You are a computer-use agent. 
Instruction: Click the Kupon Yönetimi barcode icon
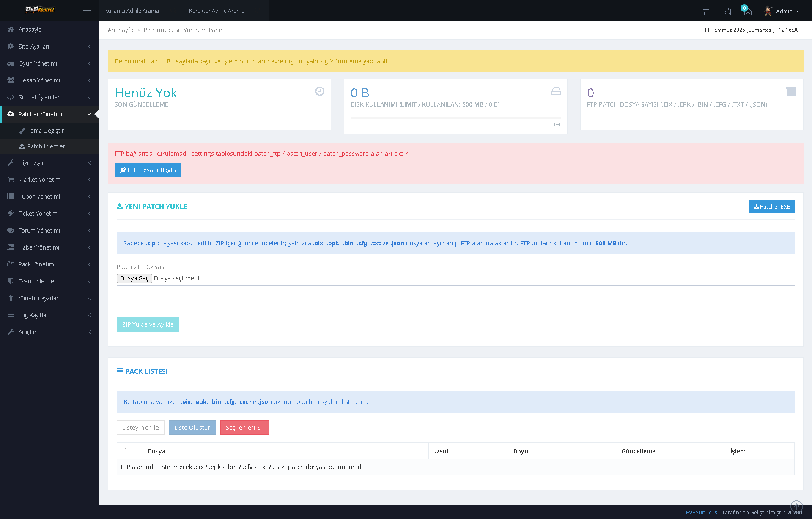11,197
